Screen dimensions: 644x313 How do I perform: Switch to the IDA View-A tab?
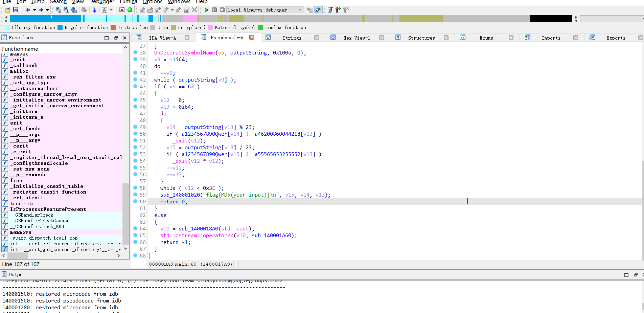(x=162, y=38)
